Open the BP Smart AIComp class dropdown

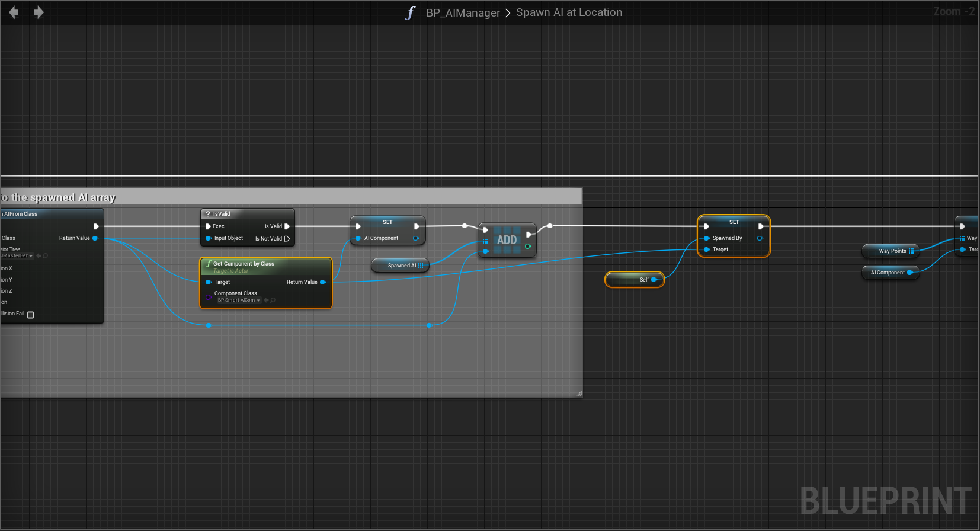tap(239, 300)
